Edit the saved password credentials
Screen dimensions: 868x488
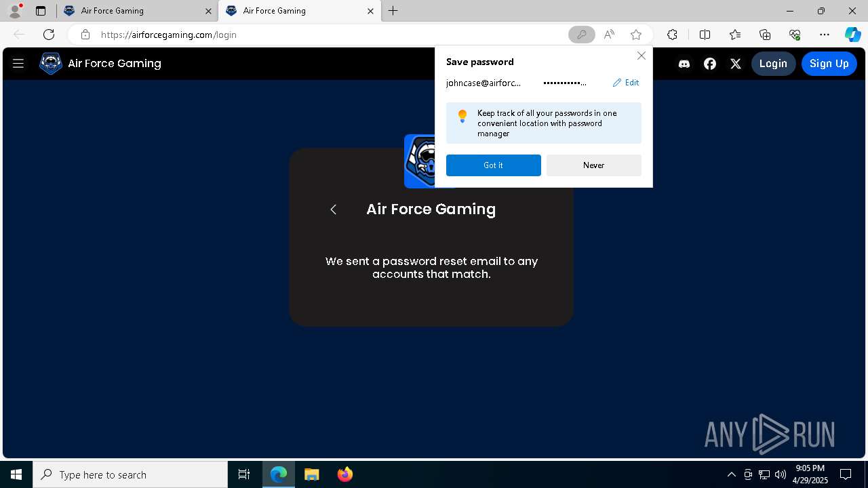pyautogui.click(x=626, y=83)
